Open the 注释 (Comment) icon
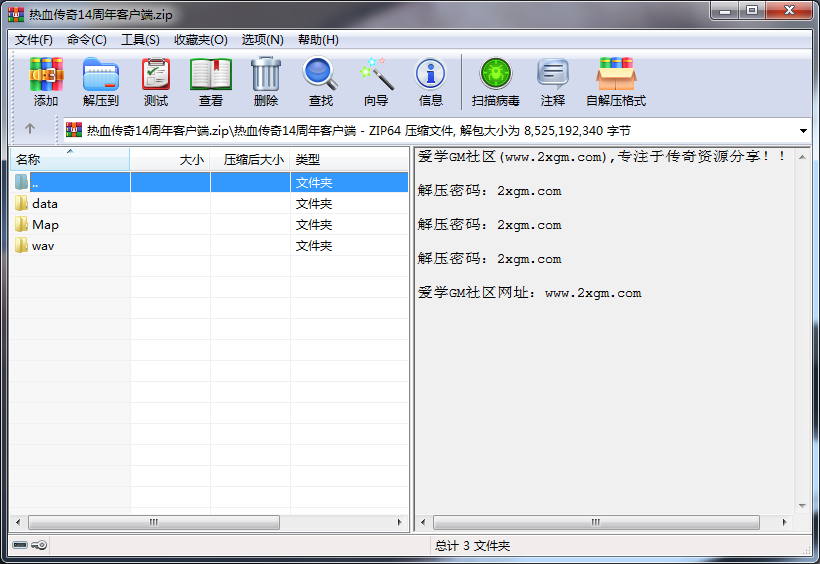The image size is (820, 564). click(x=553, y=74)
